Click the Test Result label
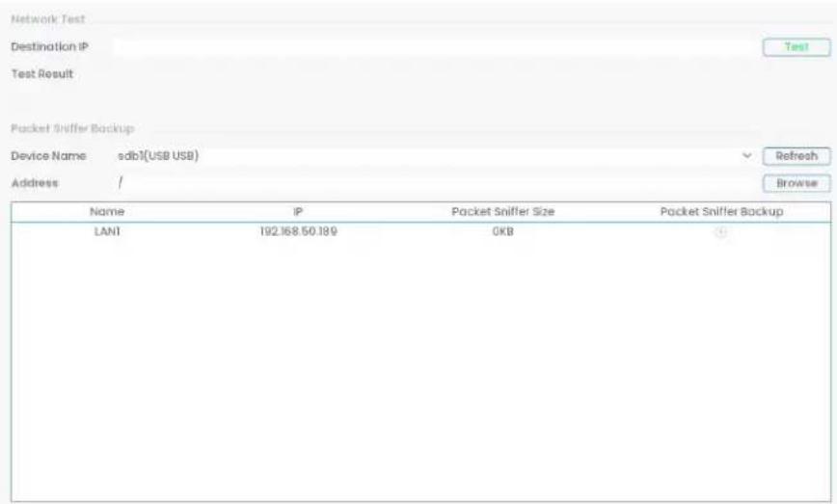This screenshot has height=504, width=837. [42, 74]
